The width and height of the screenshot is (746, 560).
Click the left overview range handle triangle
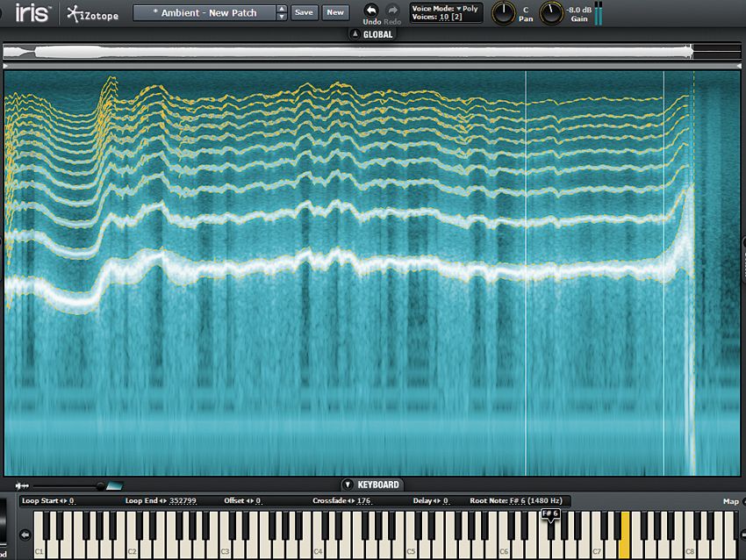tap(5, 66)
